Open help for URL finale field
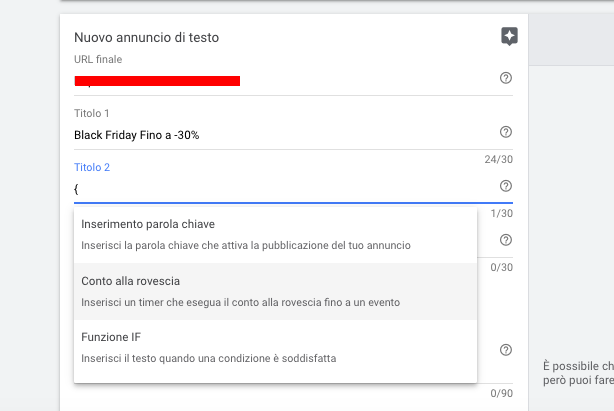The width and height of the screenshot is (614, 411). [506, 78]
